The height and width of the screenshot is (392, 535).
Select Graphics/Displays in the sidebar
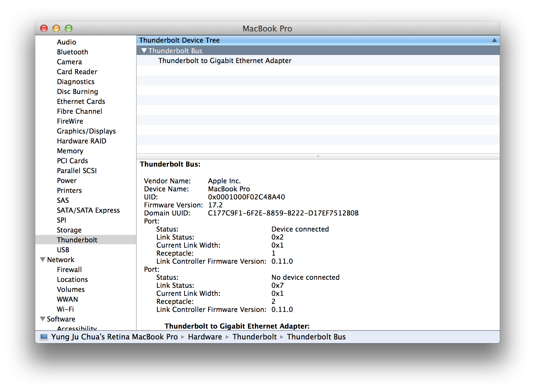coord(86,131)
